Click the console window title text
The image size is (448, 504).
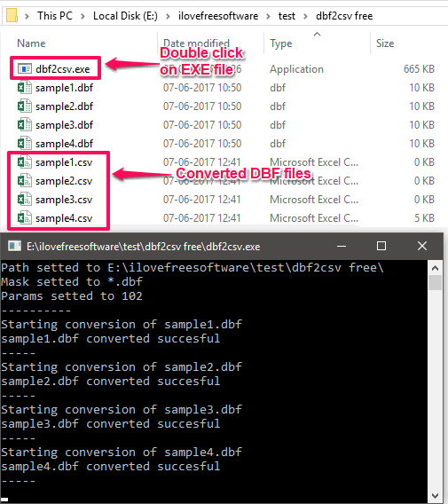(x=144, y=247)
